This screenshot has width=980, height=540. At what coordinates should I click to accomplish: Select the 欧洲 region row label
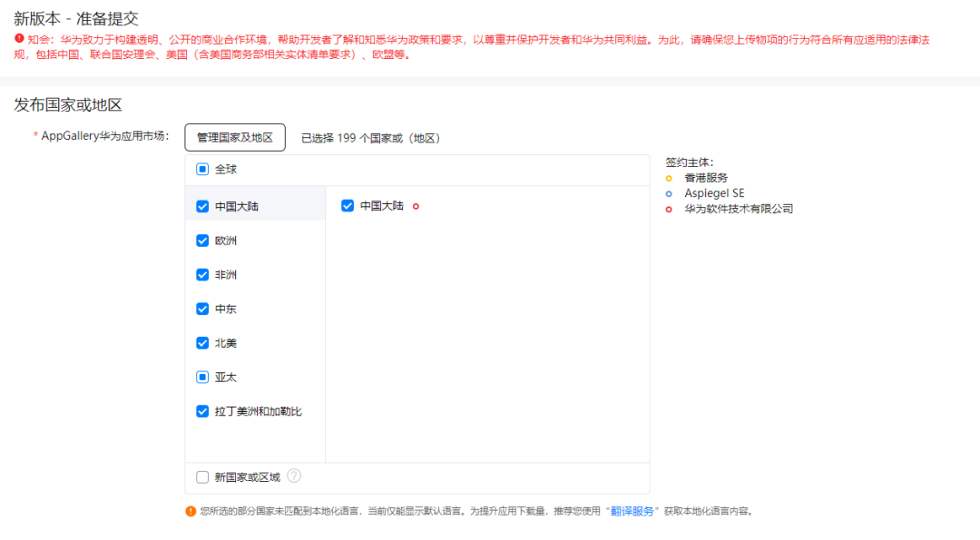[x=226, y=241]
